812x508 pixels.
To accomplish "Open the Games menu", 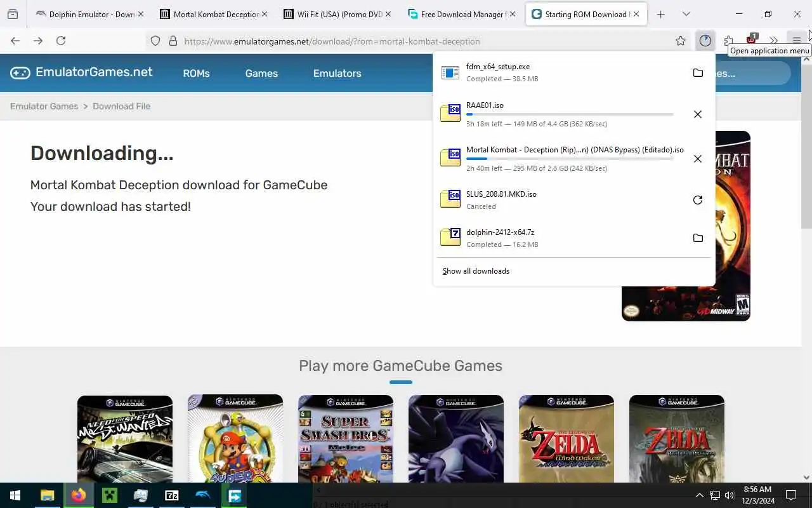I will tap(261, 73).
